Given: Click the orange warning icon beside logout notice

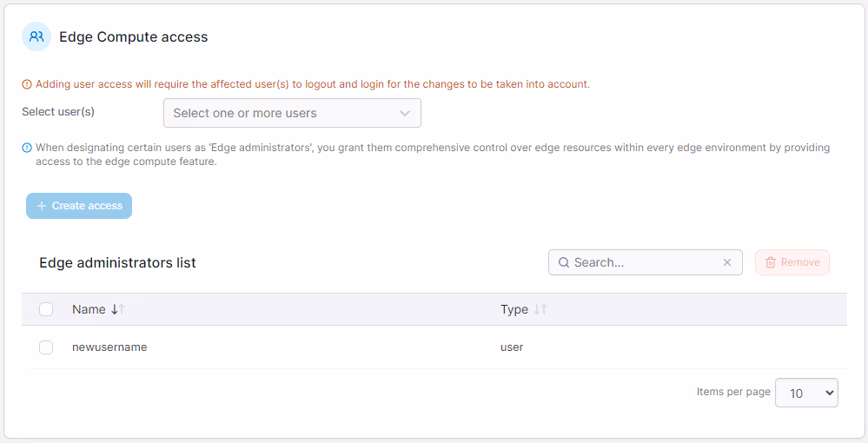Looking at the screenshot, I should point(27,84).
